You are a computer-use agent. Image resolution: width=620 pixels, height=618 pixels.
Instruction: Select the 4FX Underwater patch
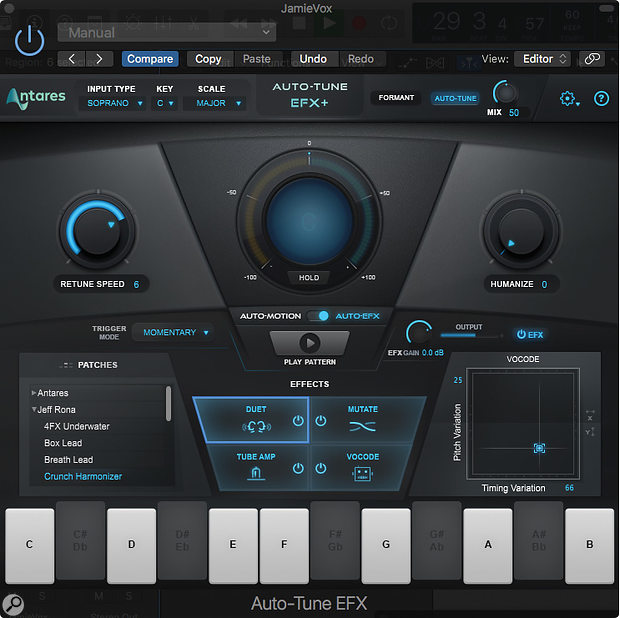pyautogui.click(x=77, y=426)
